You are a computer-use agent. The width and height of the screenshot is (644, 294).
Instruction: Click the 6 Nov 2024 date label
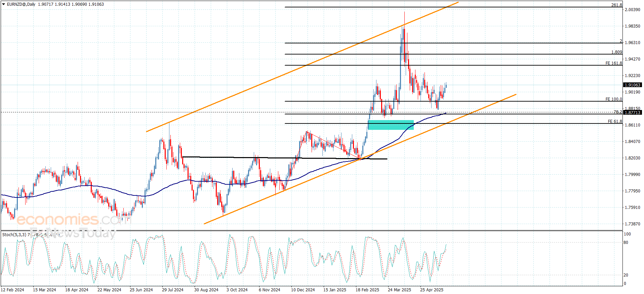pyautogui.click(x=269, y=290)
